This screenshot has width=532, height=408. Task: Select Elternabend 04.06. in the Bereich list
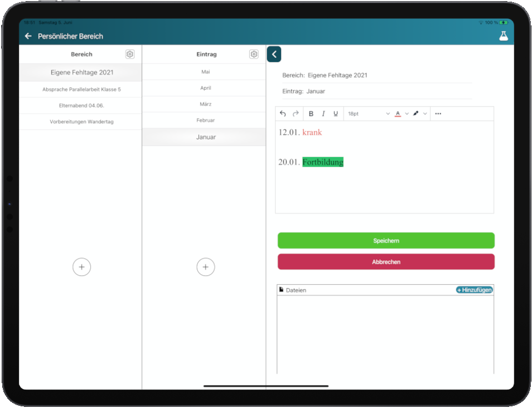click(81, 105)
